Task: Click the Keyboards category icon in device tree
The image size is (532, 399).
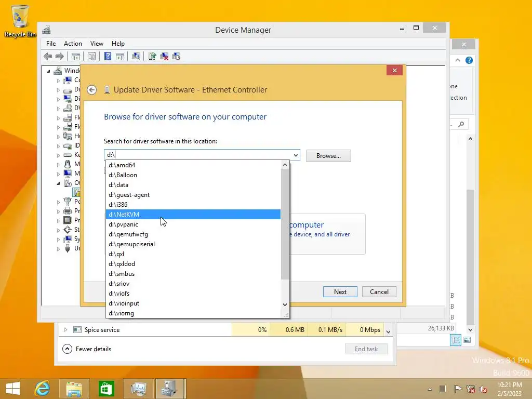Action: (68, 155)
